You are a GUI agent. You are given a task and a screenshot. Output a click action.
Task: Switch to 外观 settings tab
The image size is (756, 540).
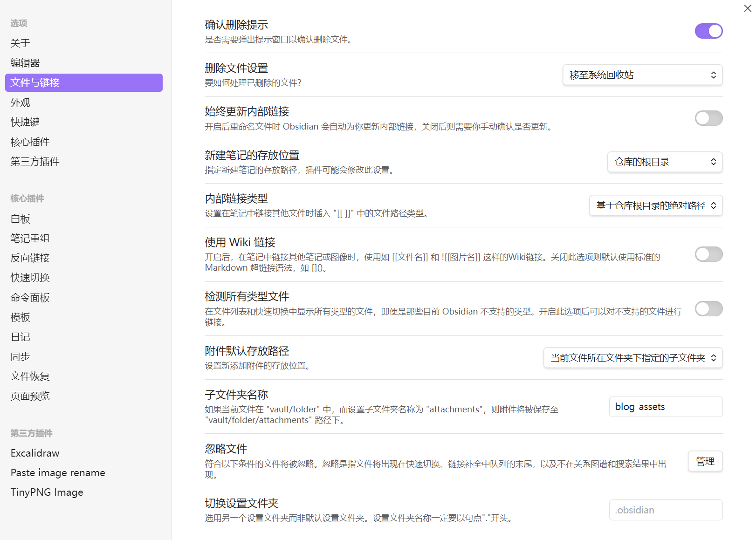coord(21,103)
